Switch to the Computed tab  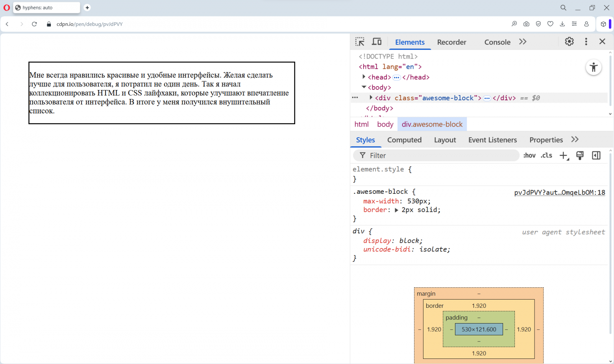click(x=404, y=140)
